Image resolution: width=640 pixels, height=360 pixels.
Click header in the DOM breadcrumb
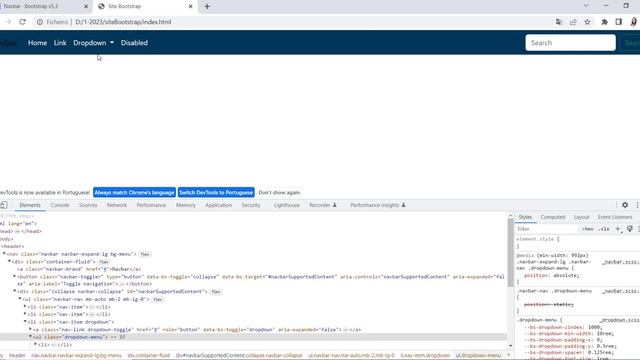[17, 356]
